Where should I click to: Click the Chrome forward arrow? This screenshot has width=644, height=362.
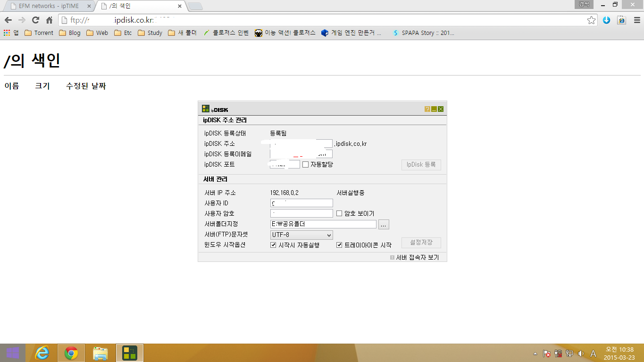22,20
